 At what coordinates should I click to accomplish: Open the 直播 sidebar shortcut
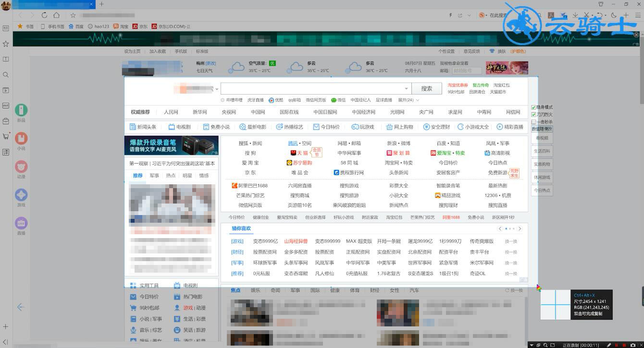[x=21, y=226]
